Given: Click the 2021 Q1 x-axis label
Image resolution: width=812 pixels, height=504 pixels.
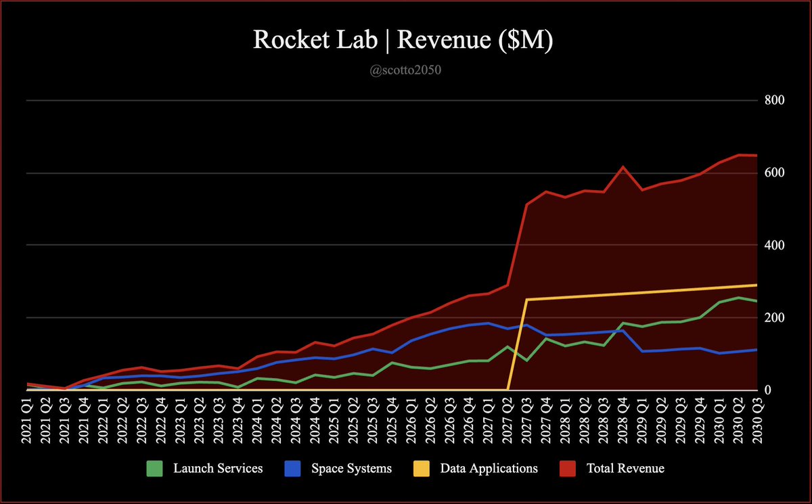Looking at the screenshot, I should tap(26, 421).
